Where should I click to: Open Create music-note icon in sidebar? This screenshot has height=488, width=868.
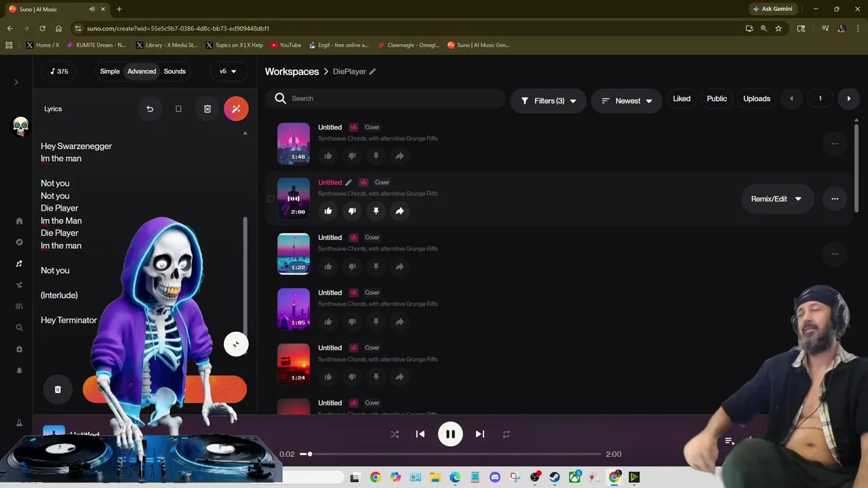19,264
